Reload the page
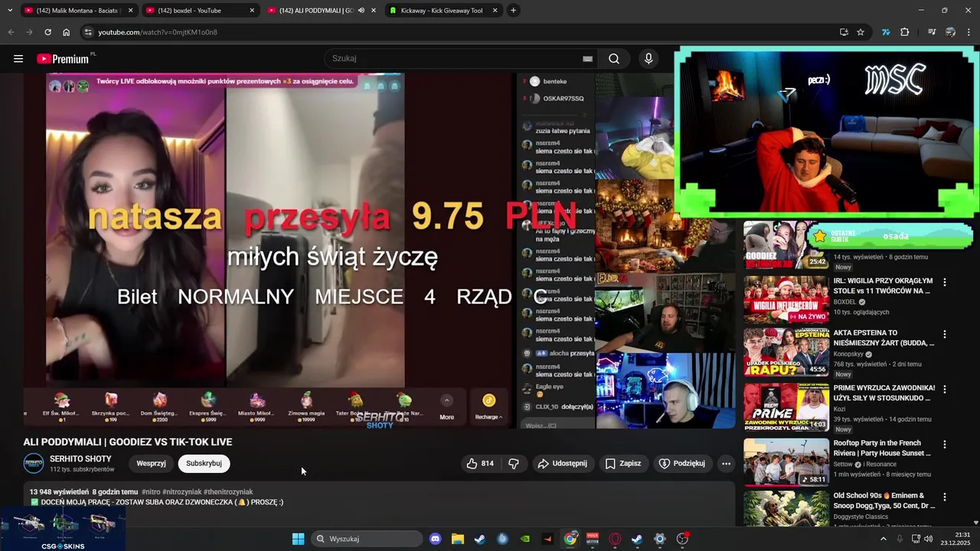 point(47,32)
